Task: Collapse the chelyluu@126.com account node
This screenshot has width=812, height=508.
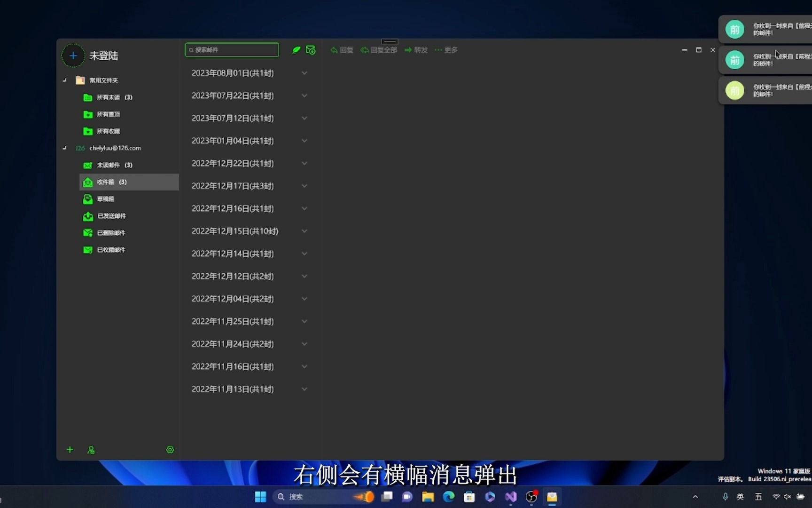Action: [65, 148]
